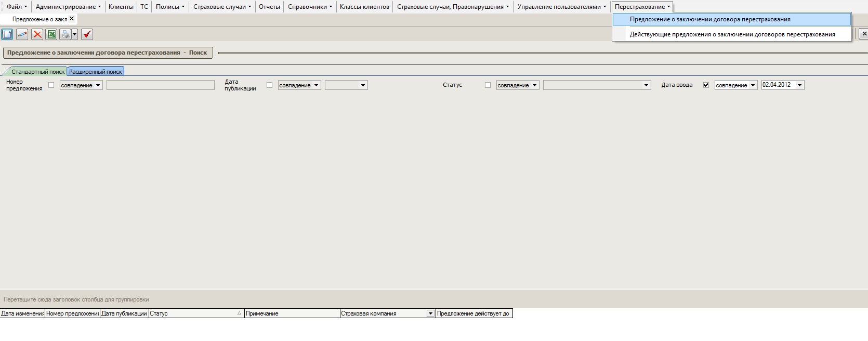Expand the 'Статус' value dropdown

(x=646, y=85)
